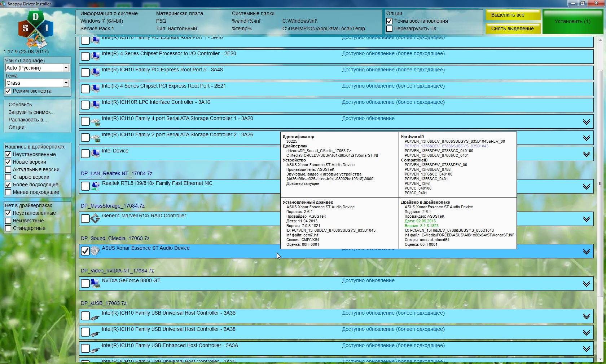Click the ASUS Xonar audio device speaker icon
The height and width of the screenshot is (364, 606).
pos(95,251)
